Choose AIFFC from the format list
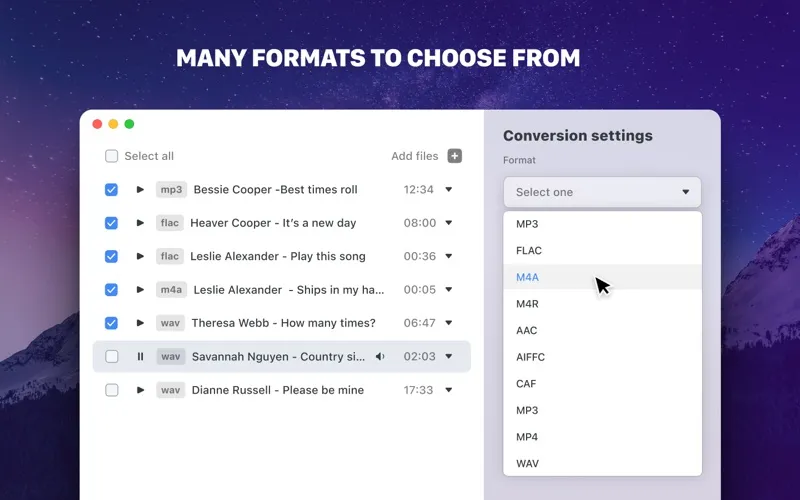 (603, 357)
